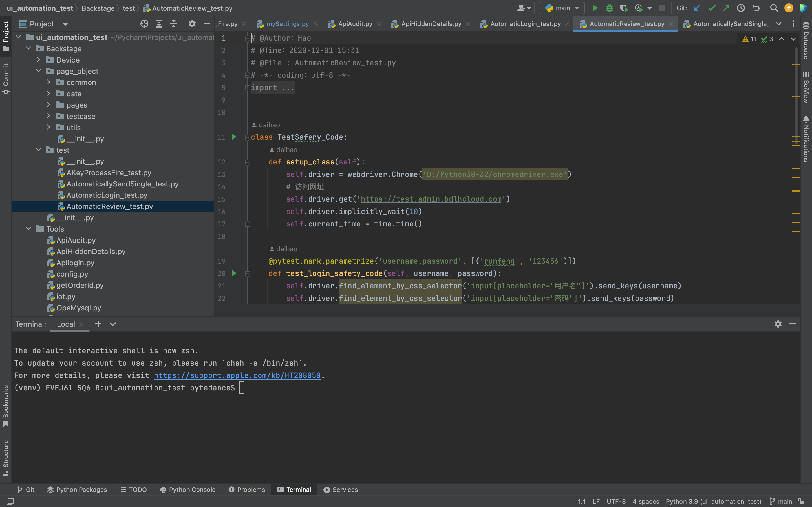Click the Search everywhere magnifier icon
The image size is (812, 507).
click(774, 8)
